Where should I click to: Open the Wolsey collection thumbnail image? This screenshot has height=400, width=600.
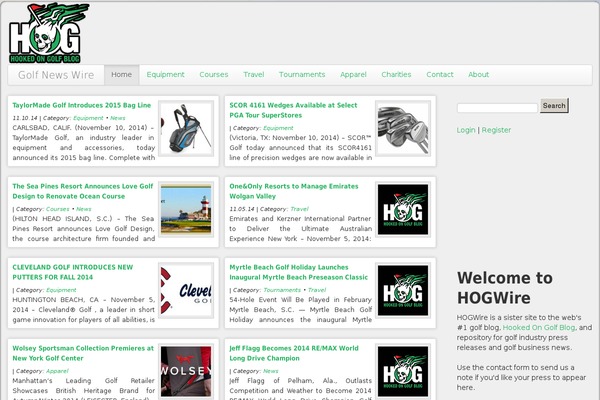[x=186, y=372]
